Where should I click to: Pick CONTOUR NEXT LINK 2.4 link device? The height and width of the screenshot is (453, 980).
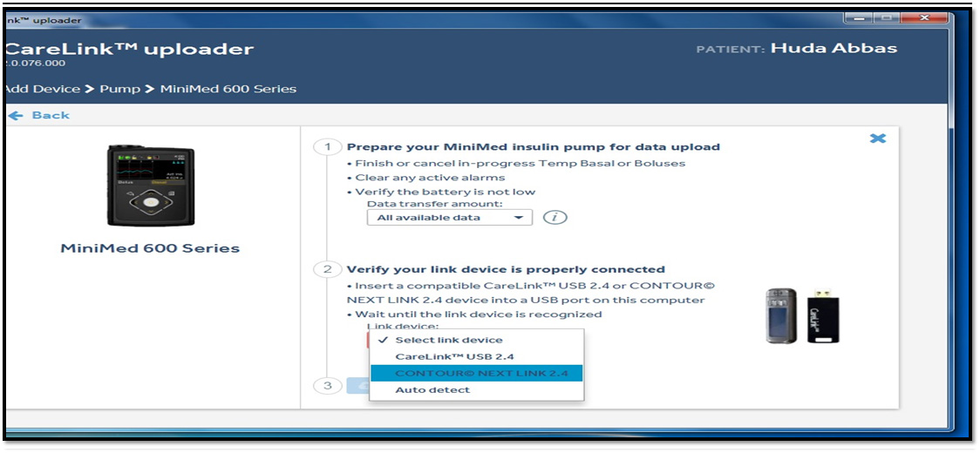pyautogui.click(x=481, y=373)
